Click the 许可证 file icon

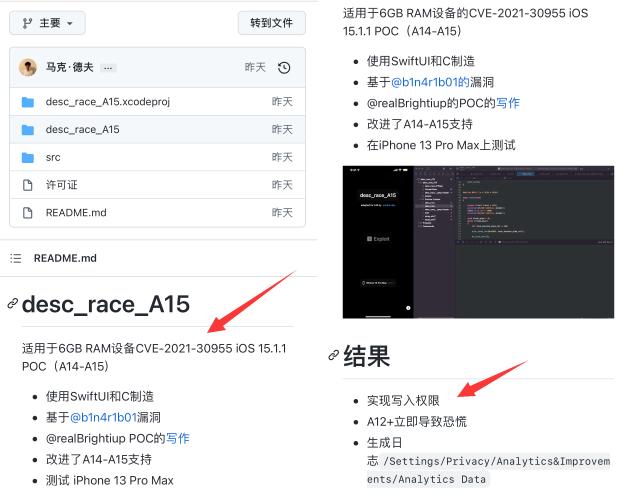[x=27, y=185]
